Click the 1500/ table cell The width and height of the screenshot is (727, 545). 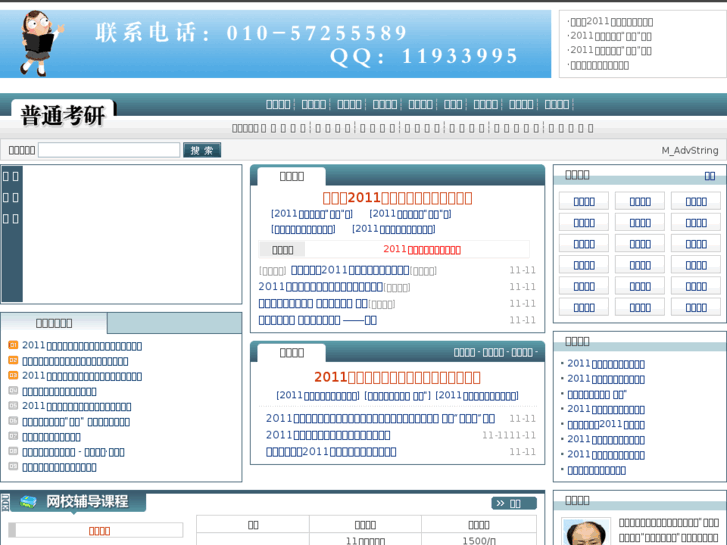tap(479, 540)
